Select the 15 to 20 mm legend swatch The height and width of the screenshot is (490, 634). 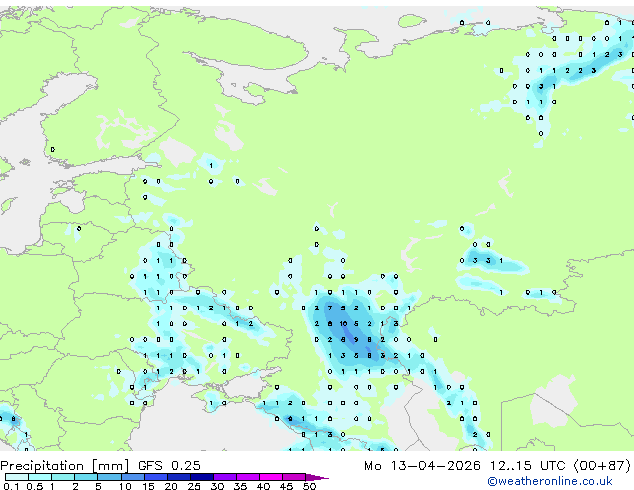tap(156, 477)
